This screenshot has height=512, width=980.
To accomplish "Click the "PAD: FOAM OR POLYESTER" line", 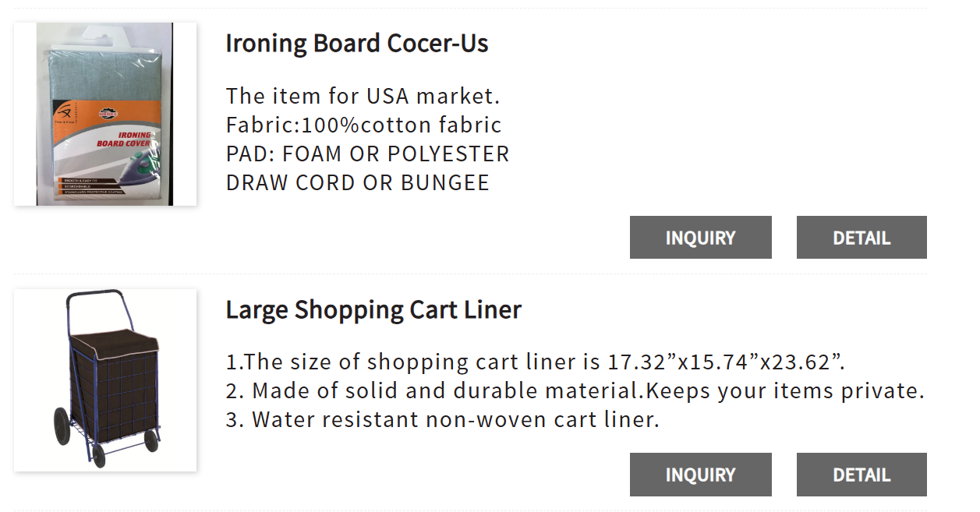I will (x=367, y=154).
